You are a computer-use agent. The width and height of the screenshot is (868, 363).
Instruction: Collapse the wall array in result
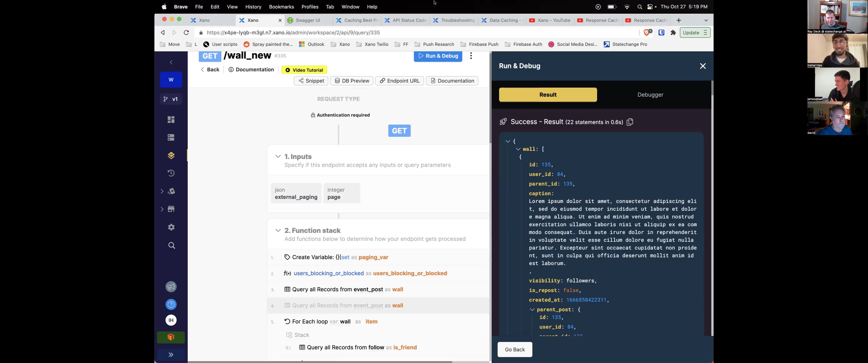[518, 149]
